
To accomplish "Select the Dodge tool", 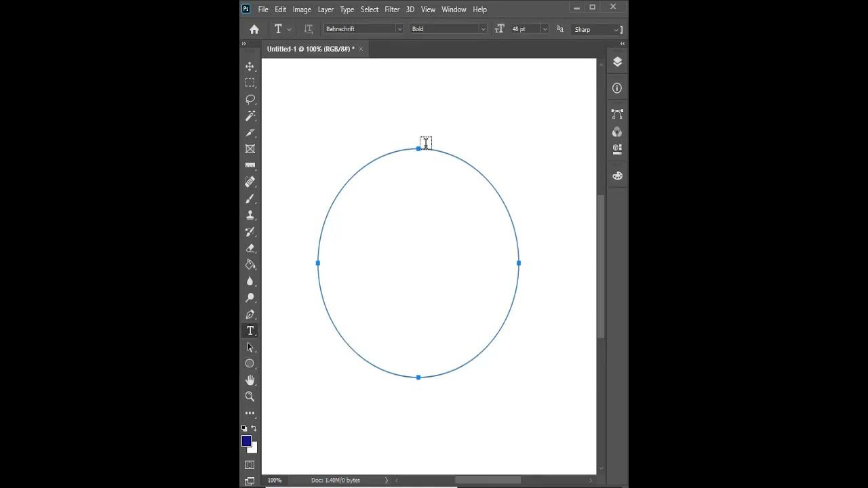I will pos(250,298).
